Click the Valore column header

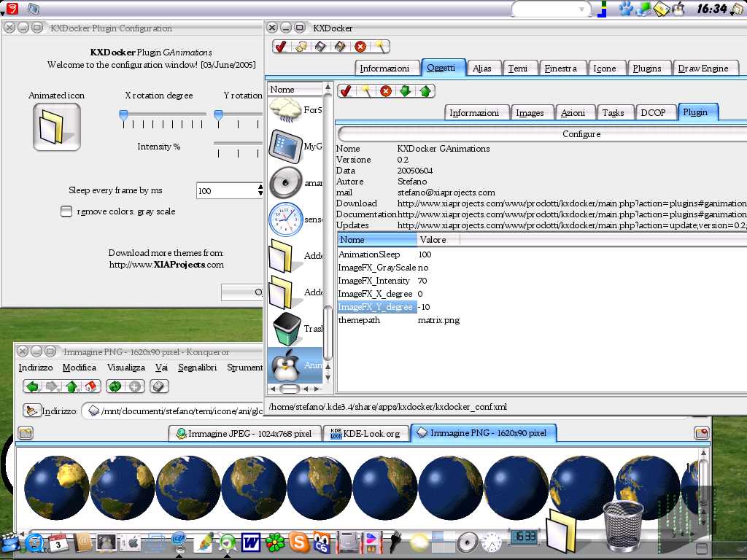[x=438, y=239]
